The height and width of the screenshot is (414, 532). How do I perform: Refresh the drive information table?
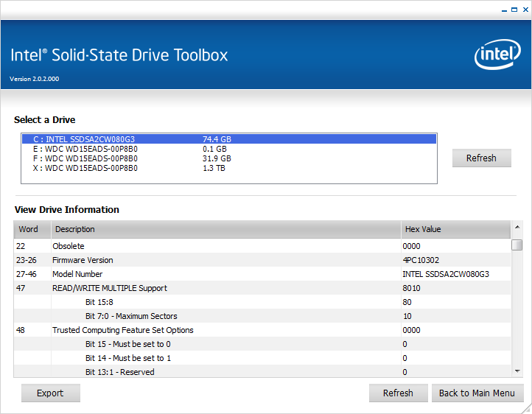coord(398,393)
